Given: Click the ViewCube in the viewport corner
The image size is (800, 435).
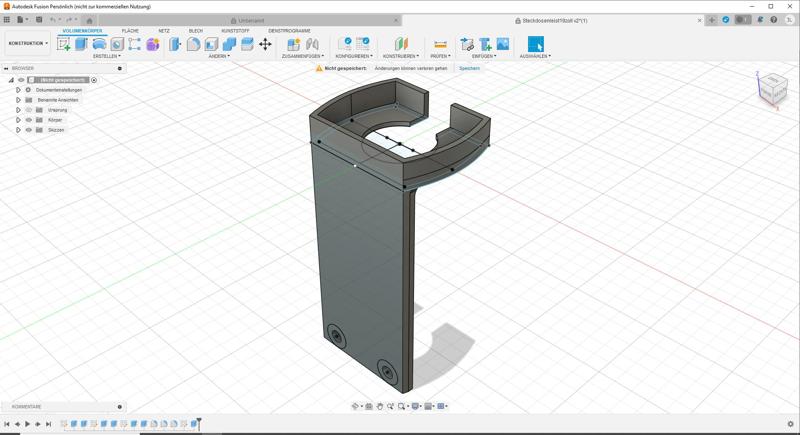Looking at the screenshot, I should point(771,91).
